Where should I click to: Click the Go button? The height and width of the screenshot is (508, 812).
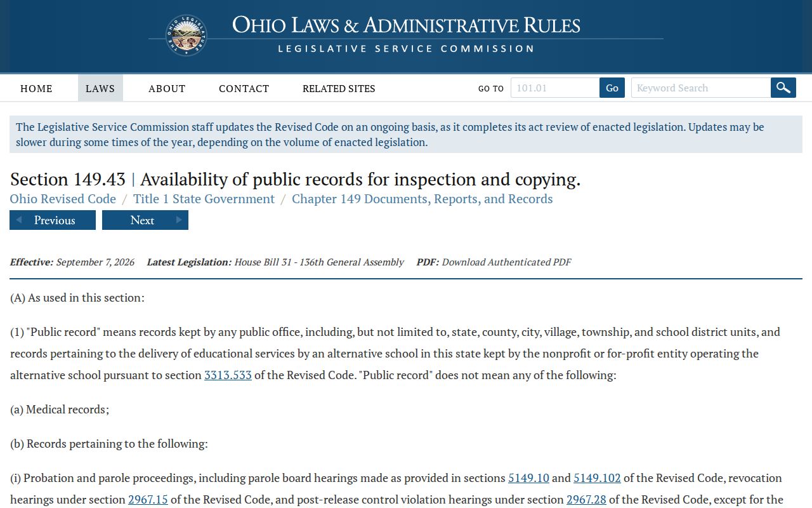click(x=612, y=88)
